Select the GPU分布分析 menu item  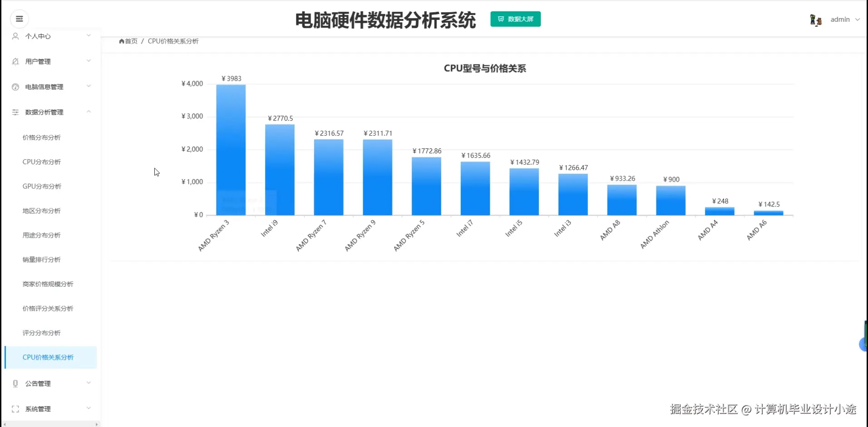click(x=42, y=186)
